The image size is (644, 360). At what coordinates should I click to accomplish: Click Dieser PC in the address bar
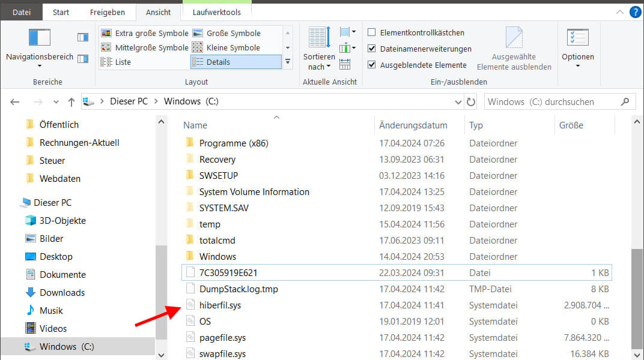[129, 101]
